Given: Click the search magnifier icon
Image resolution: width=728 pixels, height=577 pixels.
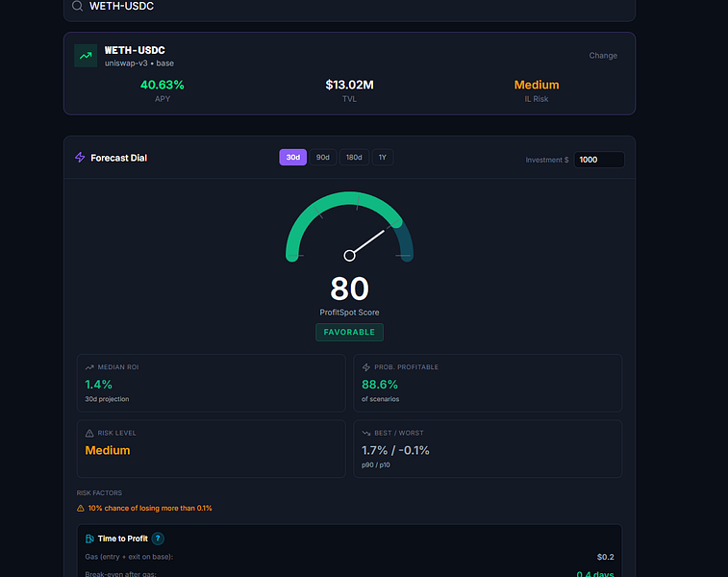Looking at the screenshot, I should (x=78, y=6).
